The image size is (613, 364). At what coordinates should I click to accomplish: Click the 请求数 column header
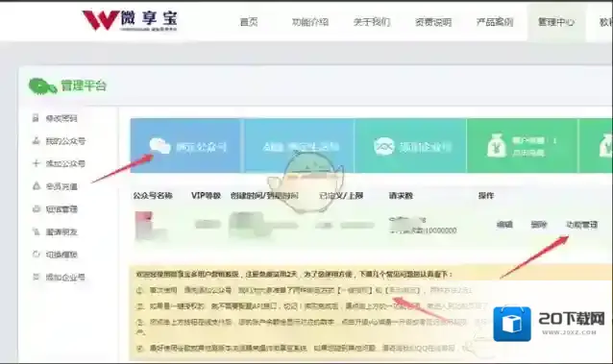[x=401, y=196]
